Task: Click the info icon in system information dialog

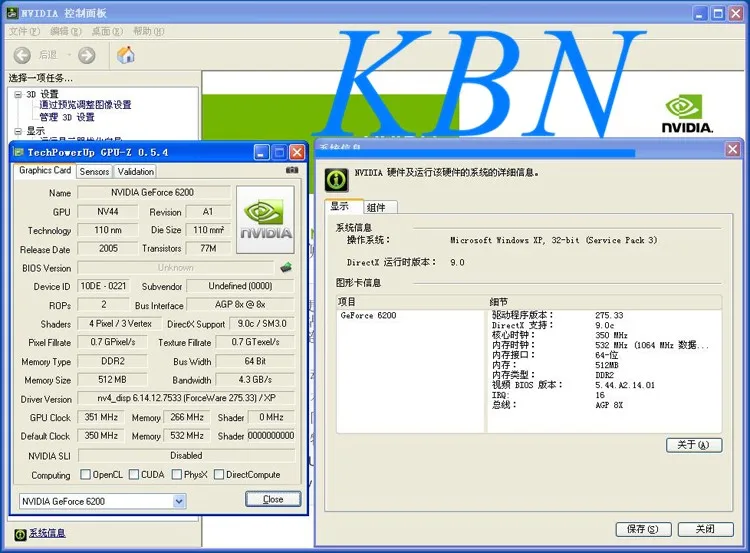Action: tap(336, 180)
